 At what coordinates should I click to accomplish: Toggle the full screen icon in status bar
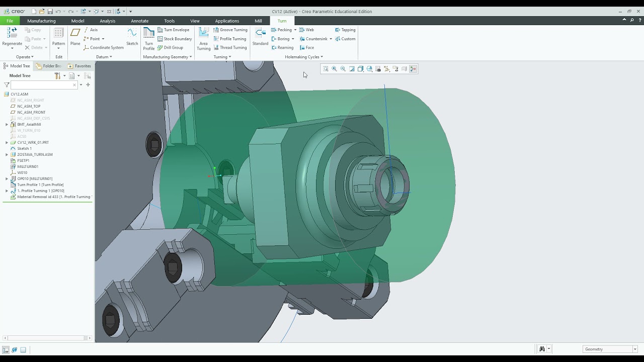point(23,350)
